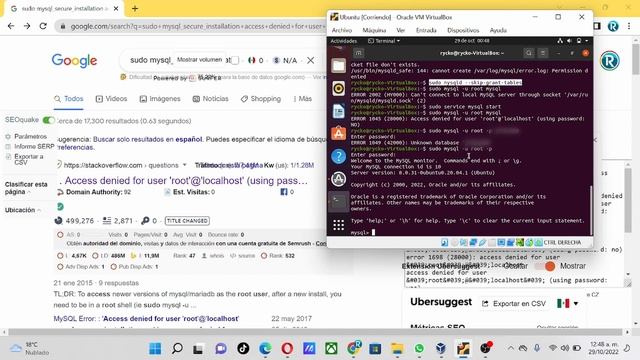Screen dimensions: 640x360
Task: Open WhatsApp from the taskbar
Action: point(419,349)
